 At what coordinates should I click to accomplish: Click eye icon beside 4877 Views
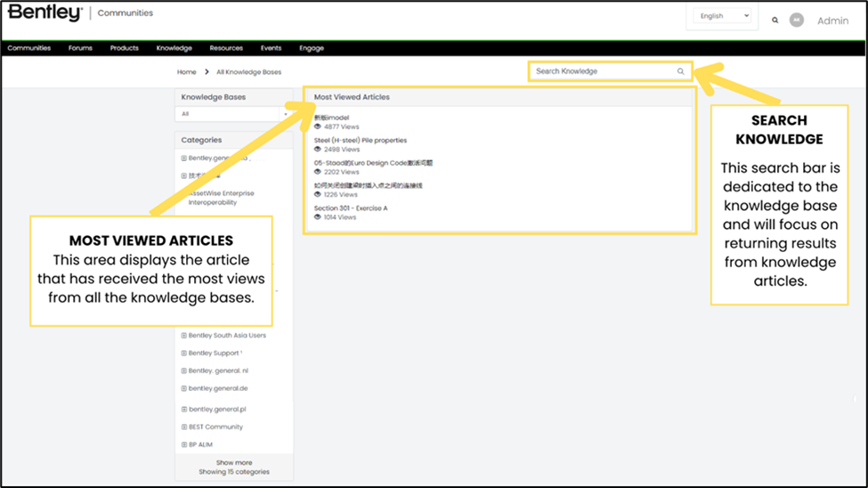click(318, 126)
